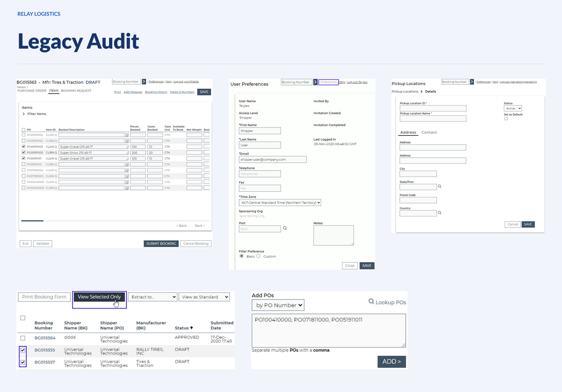Select the Custom filter preference radio

259,256
